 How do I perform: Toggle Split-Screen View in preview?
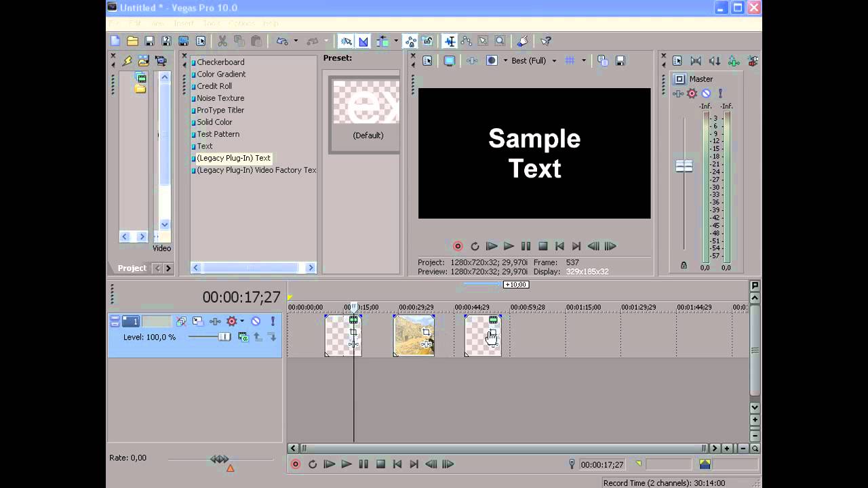click(x=492, y=60)
